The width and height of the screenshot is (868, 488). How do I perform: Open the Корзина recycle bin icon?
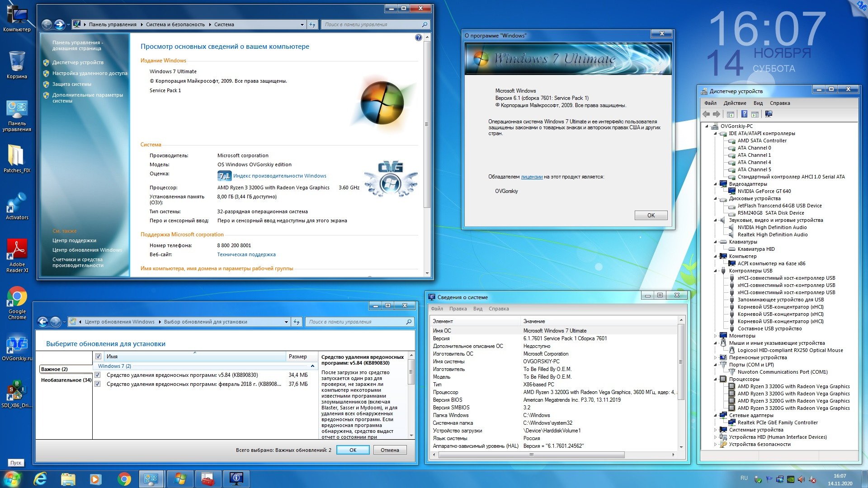(x=17, y=65)
